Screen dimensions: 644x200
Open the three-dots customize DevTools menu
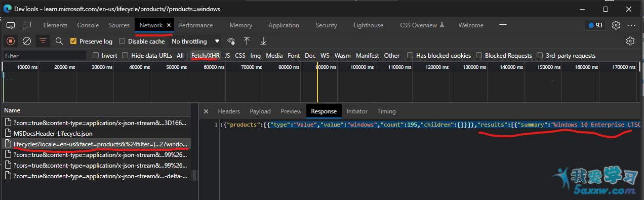tap(631, 25)
